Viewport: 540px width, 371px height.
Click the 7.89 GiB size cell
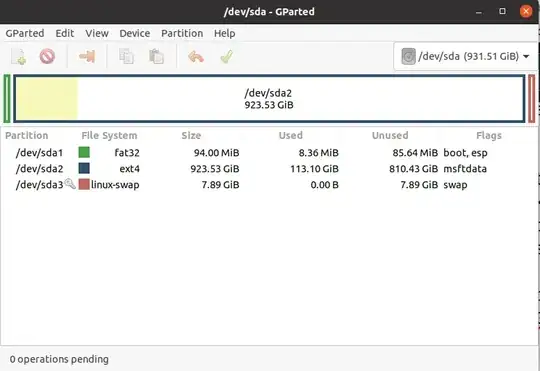220,185
